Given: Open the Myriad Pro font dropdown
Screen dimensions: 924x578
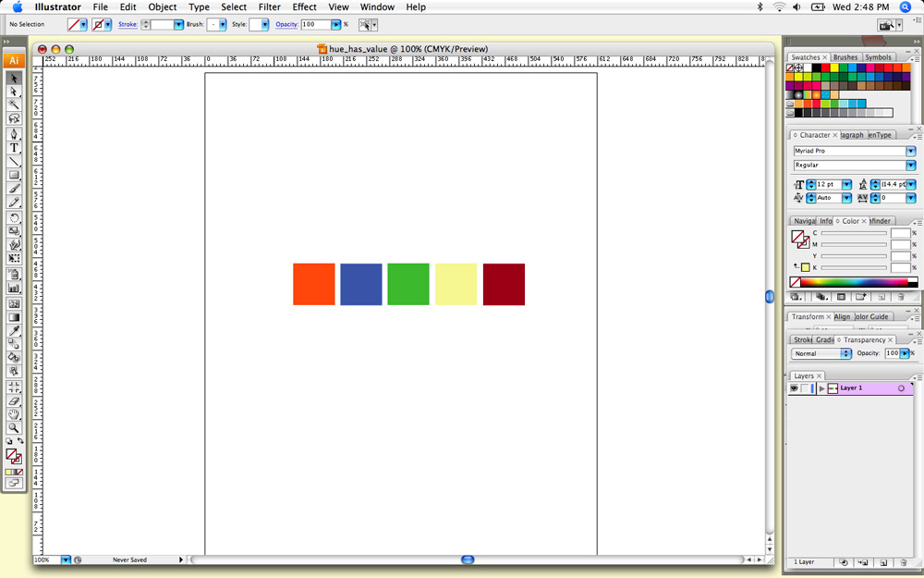Looking at the screenshot, I should point(910,151).
